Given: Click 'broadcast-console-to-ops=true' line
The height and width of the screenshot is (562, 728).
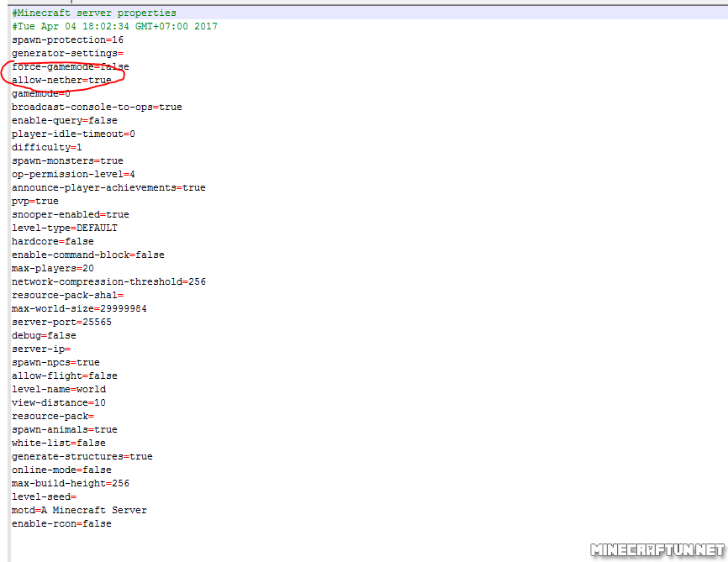Looking at the screenshot, I should tap(97, 108).
